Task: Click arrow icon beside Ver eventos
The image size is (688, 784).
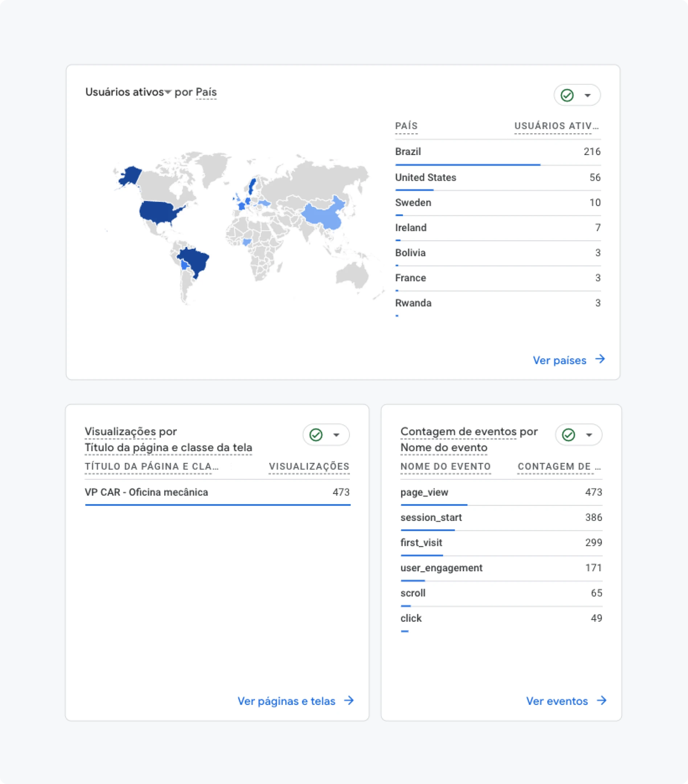Action: [x=602, y=701]
